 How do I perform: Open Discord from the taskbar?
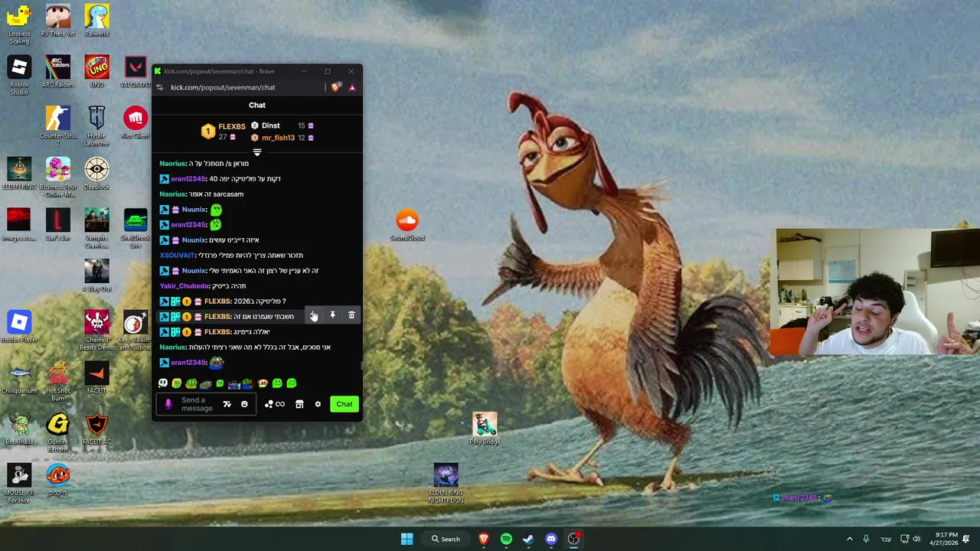(x=551, y=539)
